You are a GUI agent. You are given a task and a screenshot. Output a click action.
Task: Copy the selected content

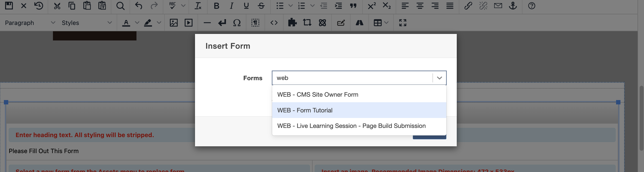tap(72, 6)
